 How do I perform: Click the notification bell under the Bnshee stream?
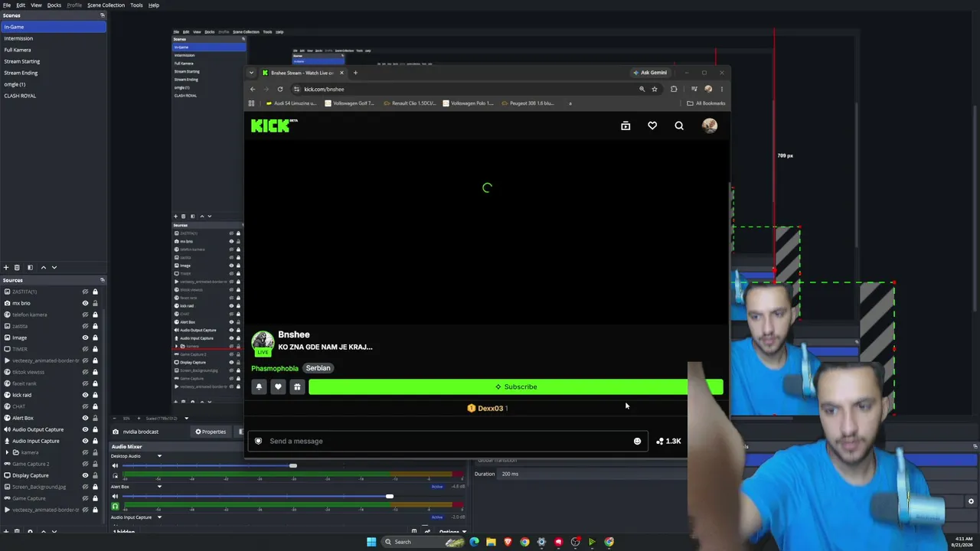tap(259, 387)
